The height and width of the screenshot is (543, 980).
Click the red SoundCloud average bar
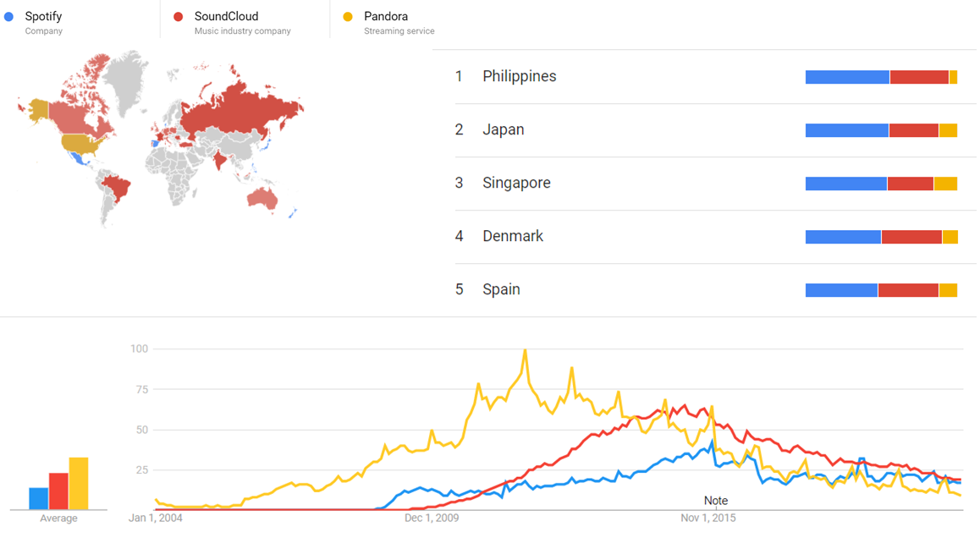(x=58, y=491)
